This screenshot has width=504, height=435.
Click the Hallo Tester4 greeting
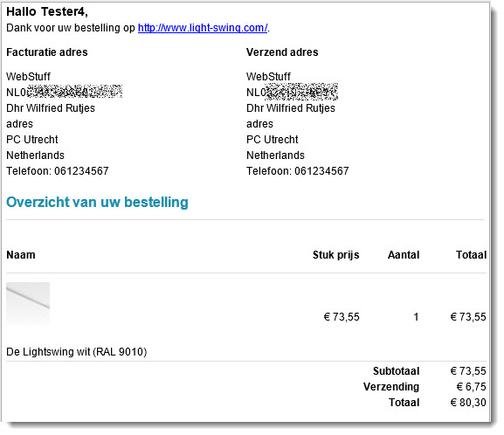click(x=47, y=11)
